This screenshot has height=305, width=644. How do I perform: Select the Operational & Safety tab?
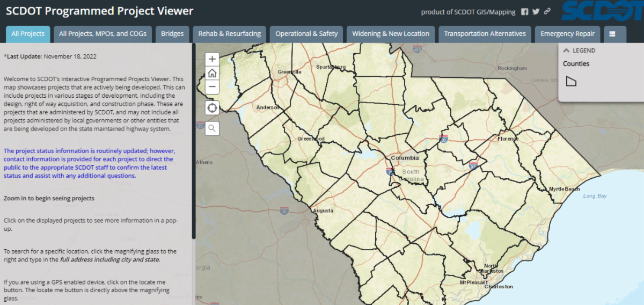coord(306,34)
